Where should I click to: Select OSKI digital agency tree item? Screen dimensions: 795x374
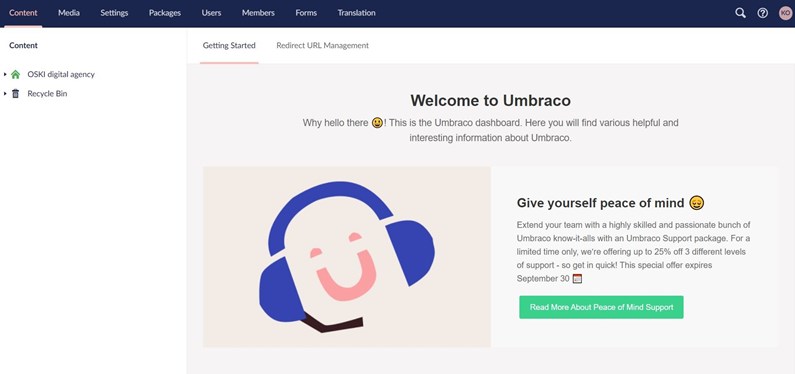point(61,74)
